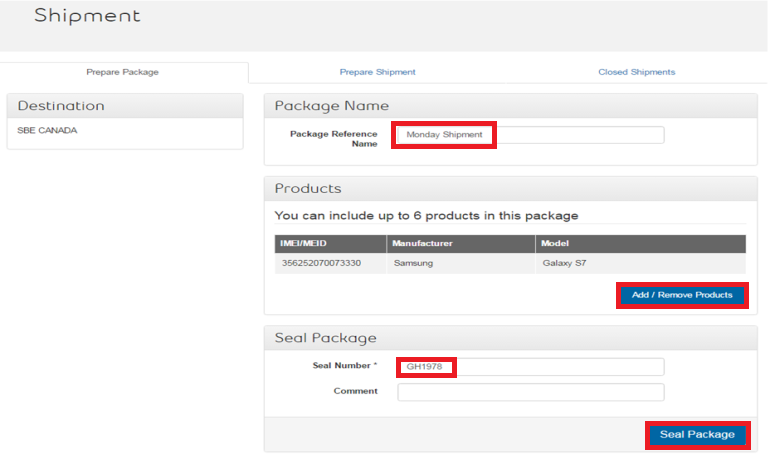Select the IMEI number 356252070073330 cell
770x458 pixels.
click(x=320, y=263)
